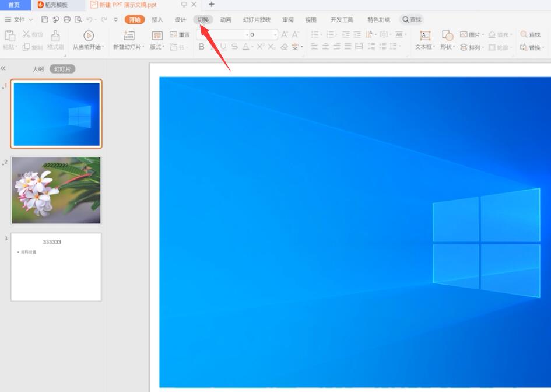Image resolution: width=551 pixels, height=392 pixels.
Task: Open the 插入 ribbon tab
Action: 157,20
